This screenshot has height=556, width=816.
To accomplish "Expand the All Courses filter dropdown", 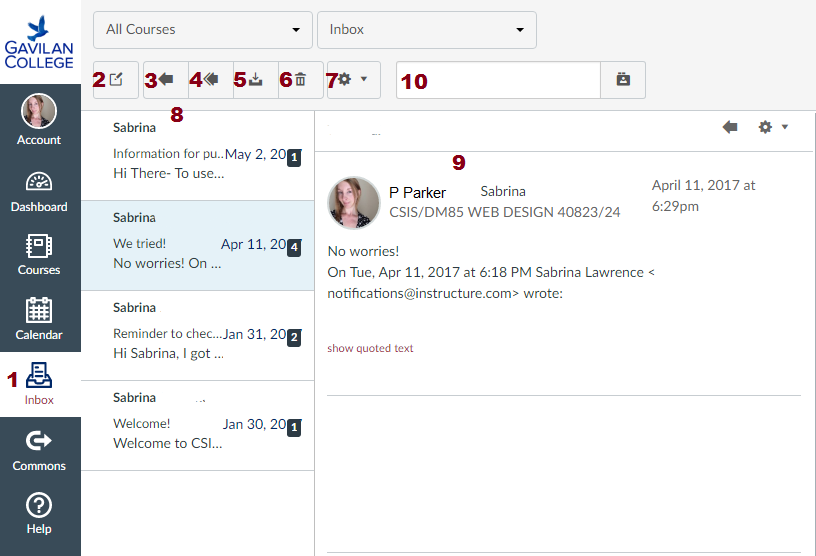I will (202, 30).
